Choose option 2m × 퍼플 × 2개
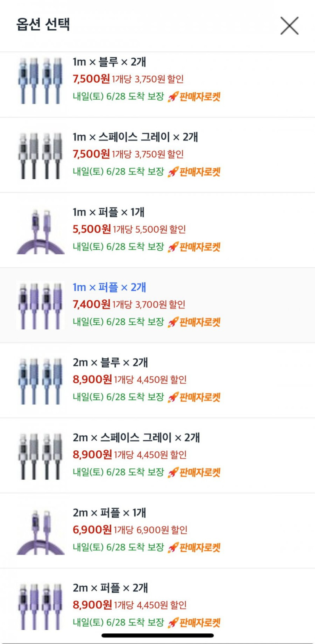The height and width of the screenshot is (644, 315). pyautogui.click(x=110, y=588)
